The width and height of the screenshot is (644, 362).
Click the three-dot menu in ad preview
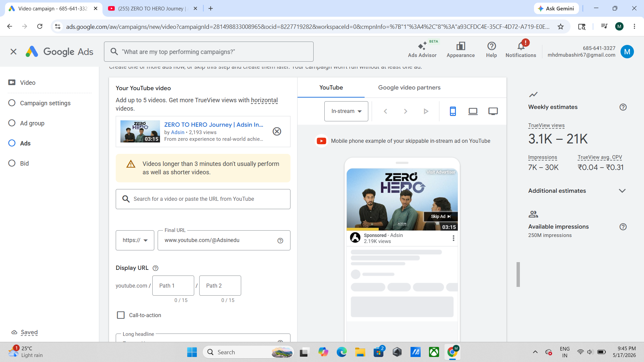(x=453, y=238)
